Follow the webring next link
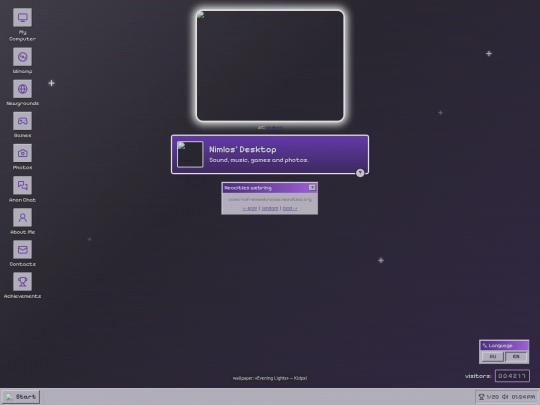540x405 pixels. tap(290, 208)
